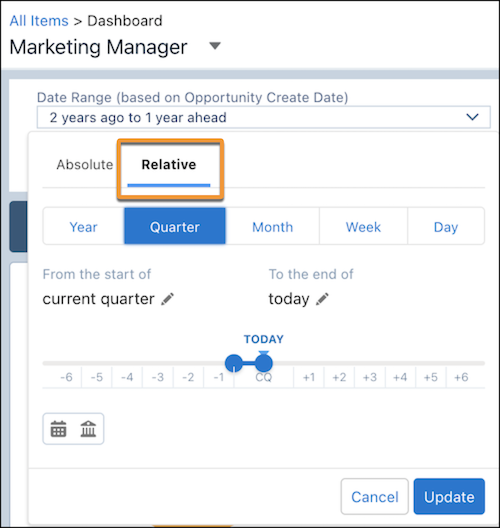Image resolution: width=500 pixels, height=528 pixels.
Task: Edit the 'today' end value with pencil icon
Action: click(x=322, y=299)
